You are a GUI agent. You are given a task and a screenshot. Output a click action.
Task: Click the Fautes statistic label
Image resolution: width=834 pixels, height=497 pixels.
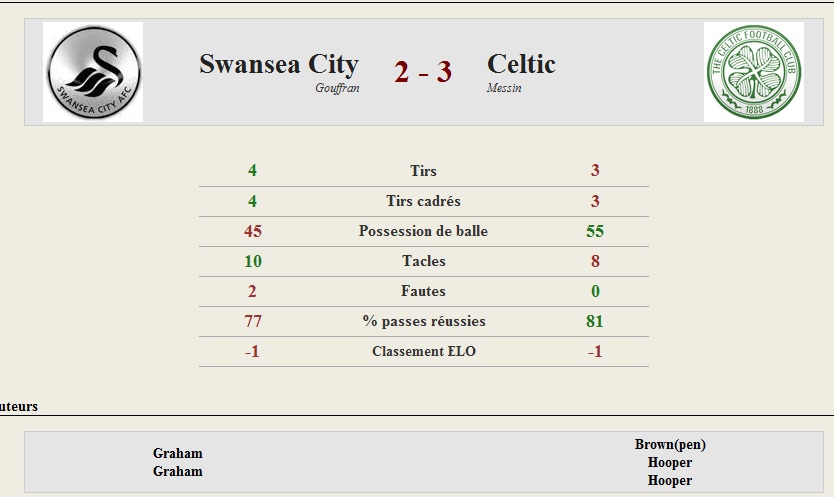coord(423,291)
